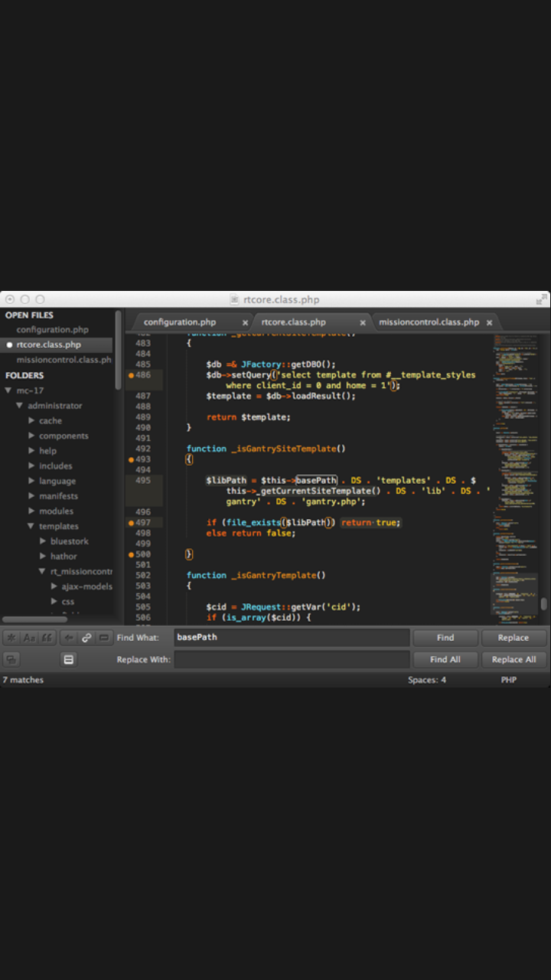Expand the language folder arrow
The height and width of the screenshot is (980, 551).
31,481
